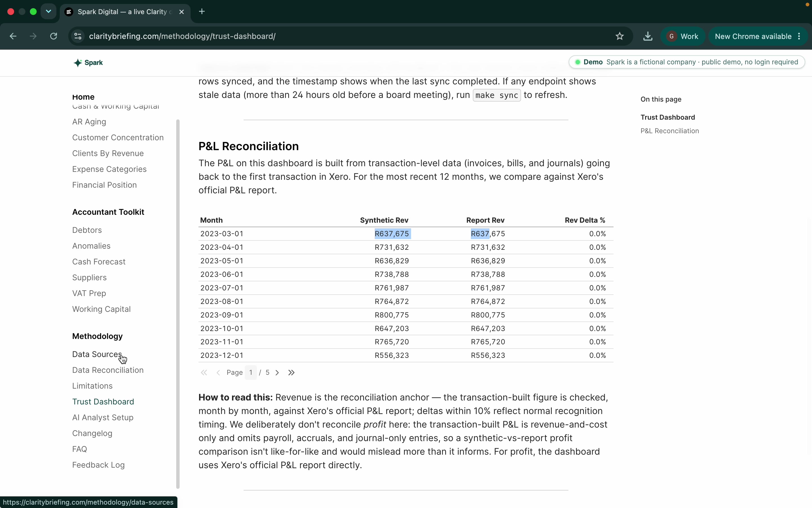Screen dimensions: 812x508
Task: Open AI Analyst Setup page
Action: click(103, 418)
